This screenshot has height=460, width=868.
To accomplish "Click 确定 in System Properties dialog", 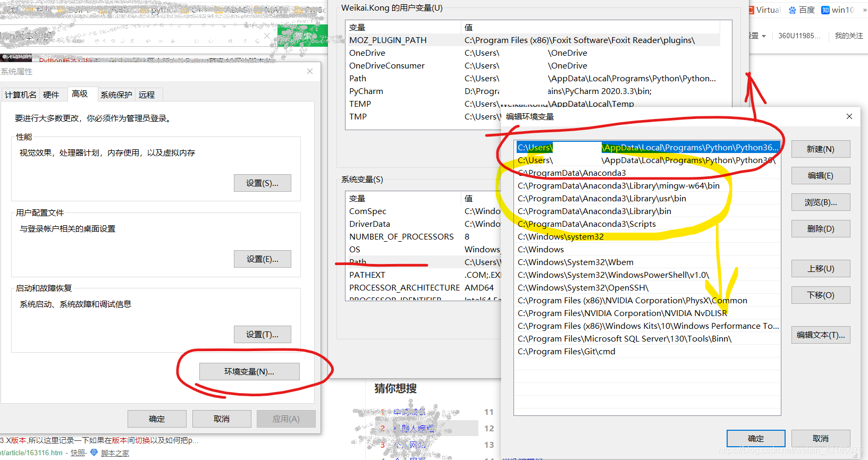I will click(157, 419).
